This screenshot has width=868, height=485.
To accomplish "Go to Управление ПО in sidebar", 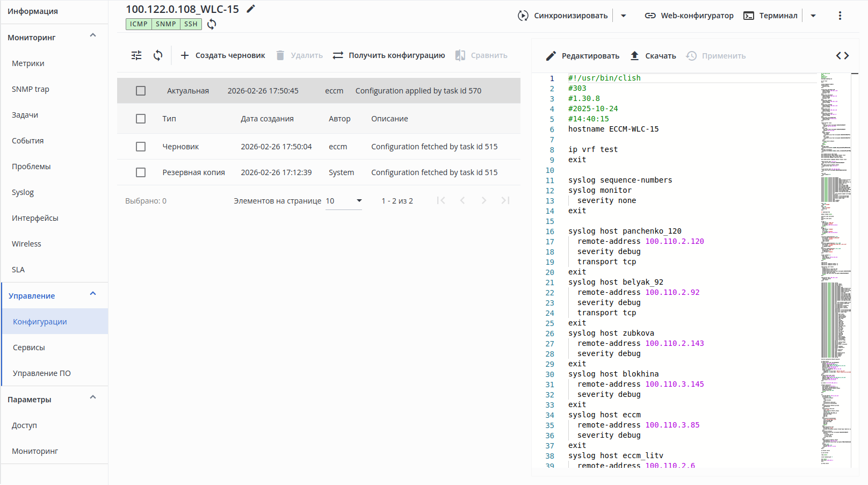I will pos(42,373).
